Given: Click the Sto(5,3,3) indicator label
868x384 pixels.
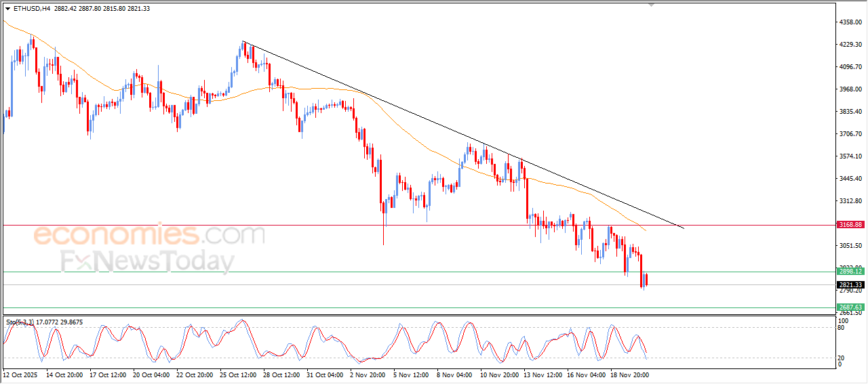Looking at the screenshot, I should (x=21, y=322).
